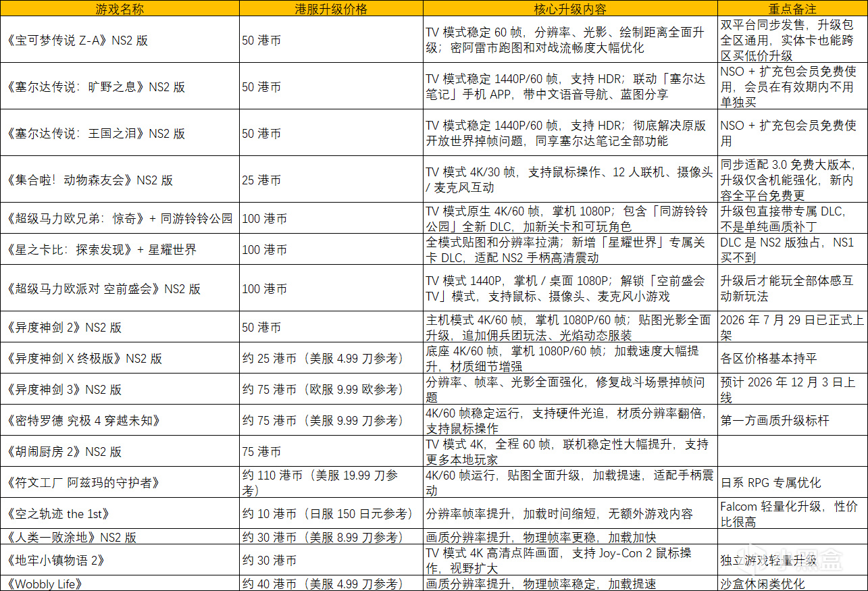Click the cell "《塞尔达传说：旷野之息》NS2 版"

point(120,86)
